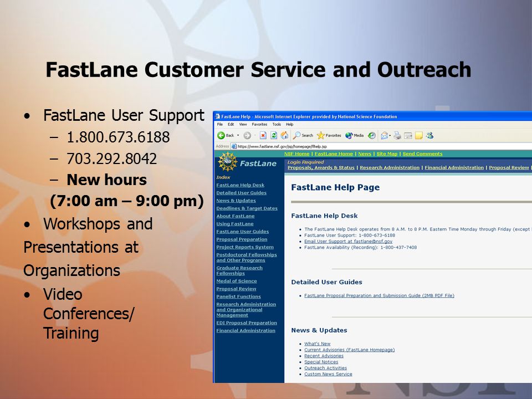Click the Stop loading icon
Screen dimensions: 532x399
(263, 135)
